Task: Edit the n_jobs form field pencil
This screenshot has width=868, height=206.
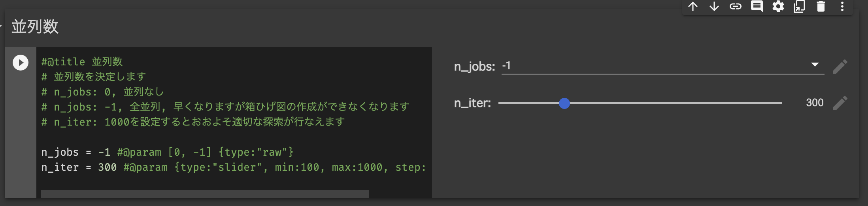Action: coord(840,67)
